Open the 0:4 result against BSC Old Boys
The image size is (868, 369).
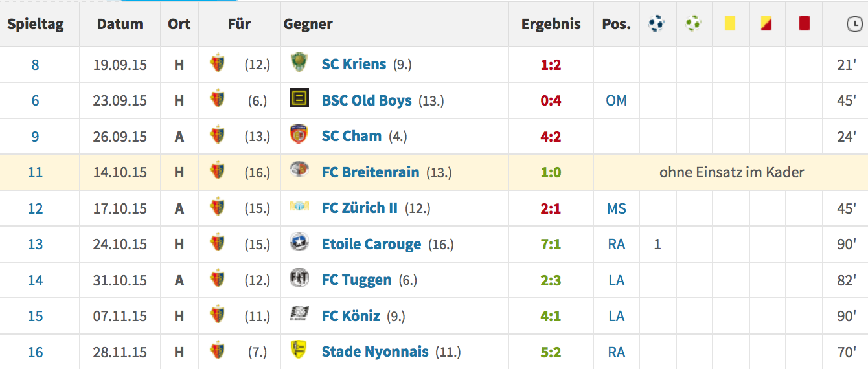(550, 101)
